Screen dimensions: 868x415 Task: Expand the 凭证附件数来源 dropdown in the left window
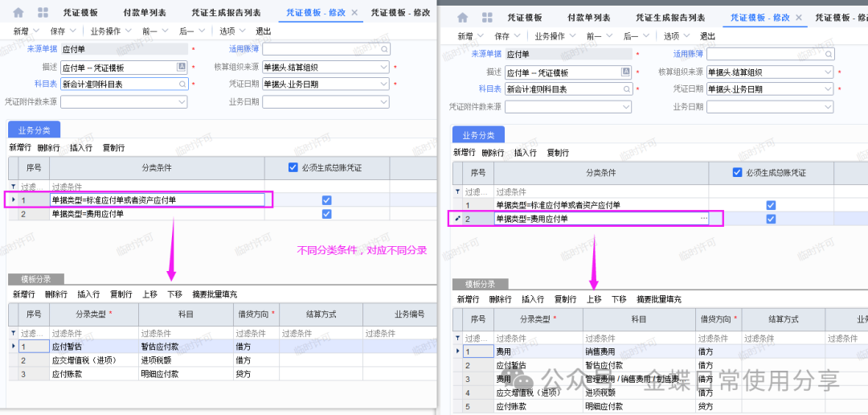pyautogui.click(x=182, y=102)
